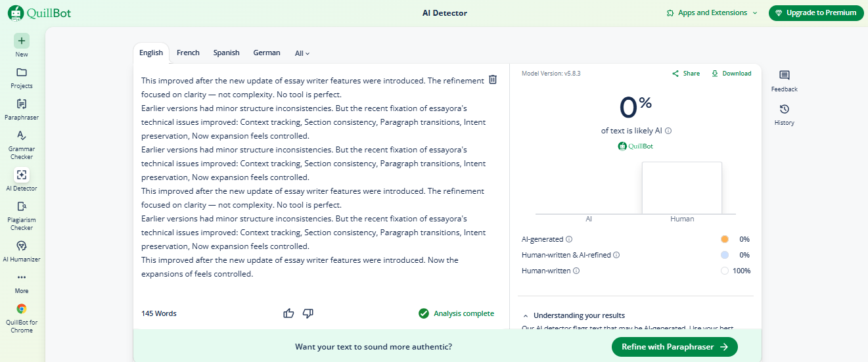Collapse Understanding your results section
The height and width of the screenshot is (362, 868).
pos(526,315)
